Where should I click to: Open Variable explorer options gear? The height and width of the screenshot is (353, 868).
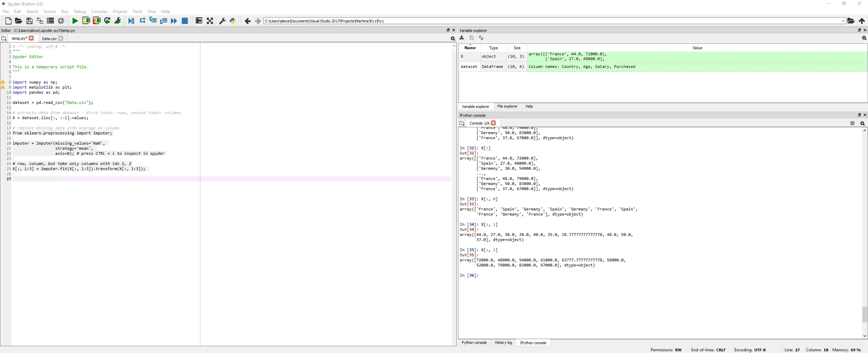tap(864, 38)
